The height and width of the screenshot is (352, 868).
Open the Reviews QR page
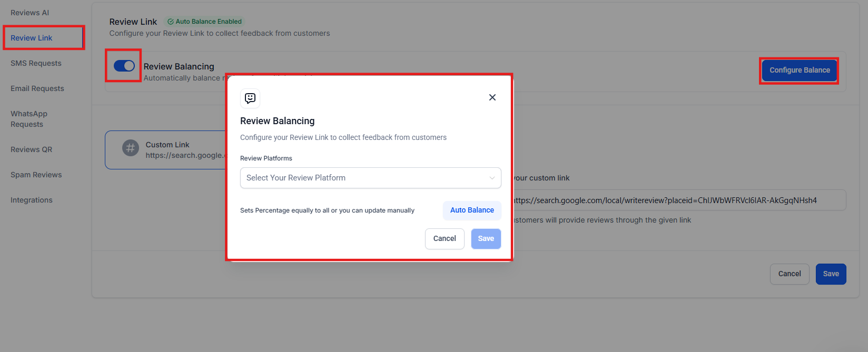(31, 149)
